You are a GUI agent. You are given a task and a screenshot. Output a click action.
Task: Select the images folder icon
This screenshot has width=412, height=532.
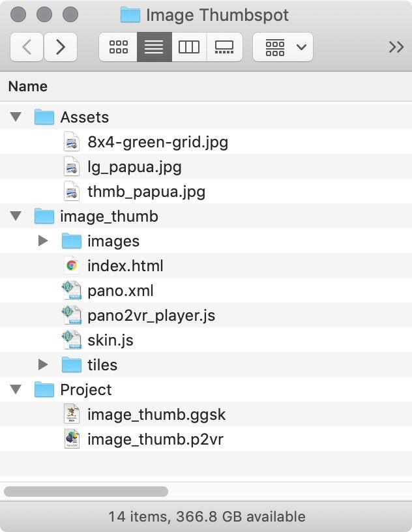click(x=72, y=241)
